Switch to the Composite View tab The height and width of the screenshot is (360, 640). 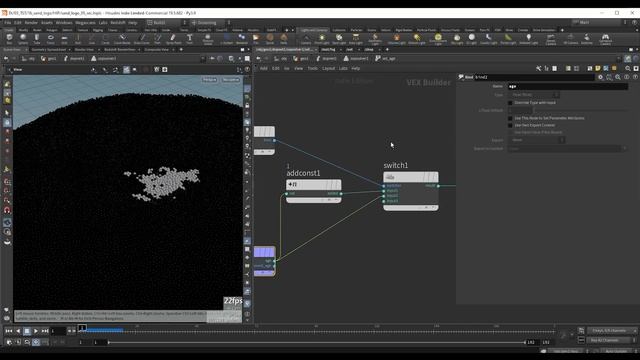tap(158, 50)
